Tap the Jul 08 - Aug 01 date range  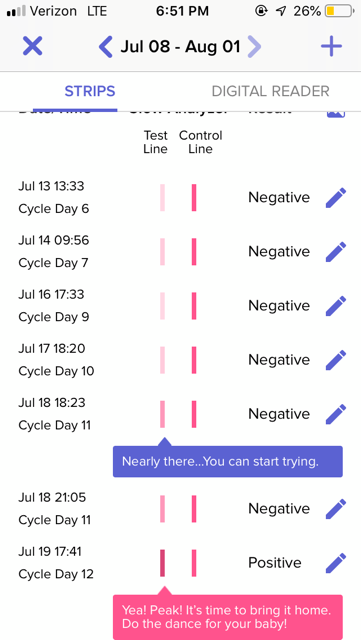(180, 47)
